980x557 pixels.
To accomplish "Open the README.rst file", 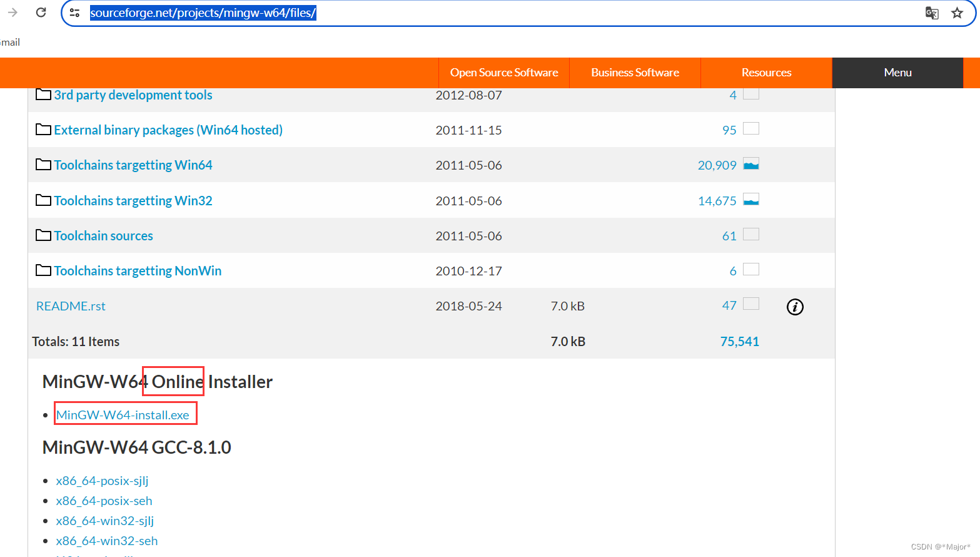I will coord(70,306).
